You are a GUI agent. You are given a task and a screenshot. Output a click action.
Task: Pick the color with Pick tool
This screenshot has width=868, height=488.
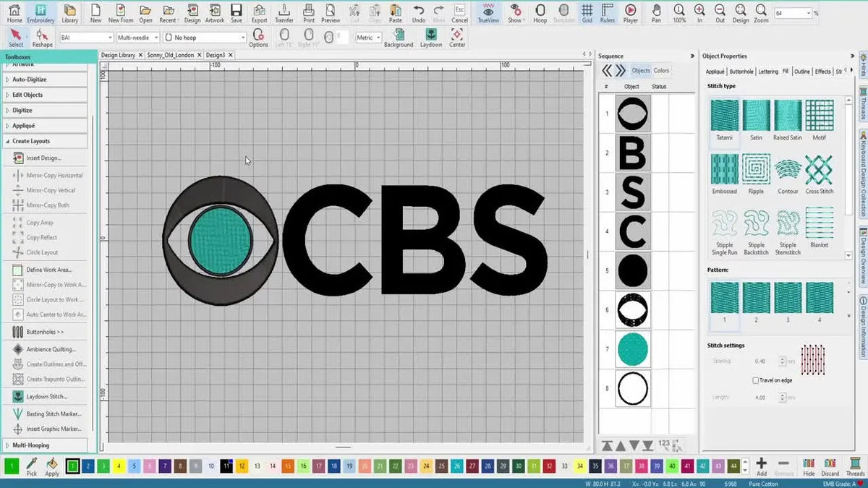pyautogui.click(x=31, y=466)
